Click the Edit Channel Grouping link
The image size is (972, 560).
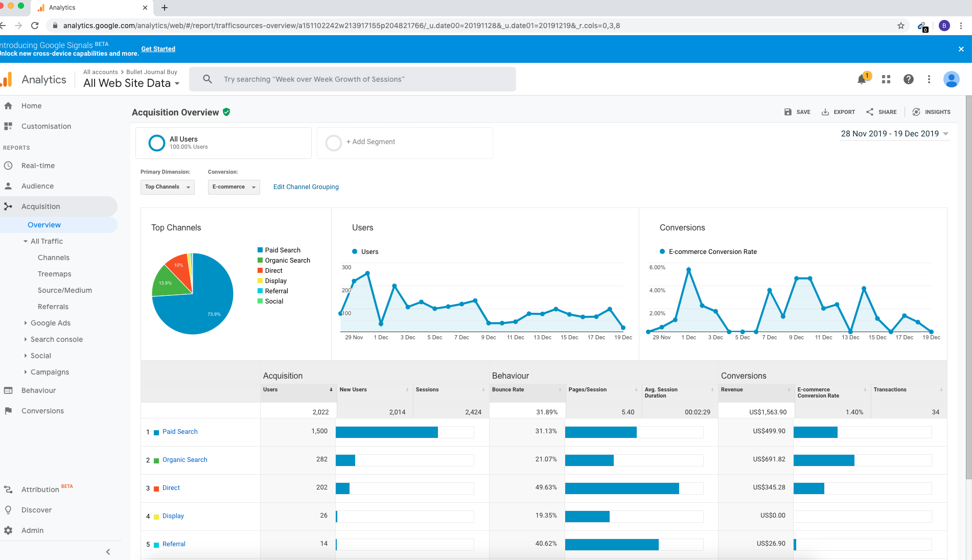pos(306,187)
